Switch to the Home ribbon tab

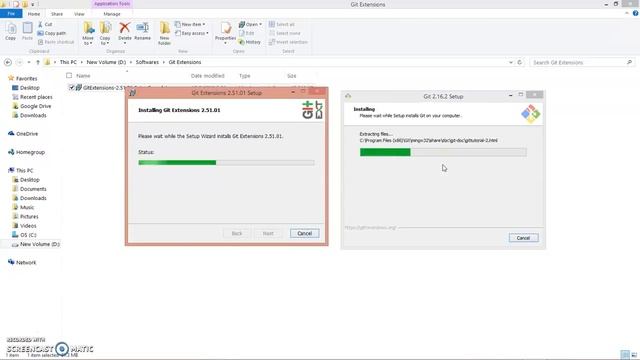(34, 14)
